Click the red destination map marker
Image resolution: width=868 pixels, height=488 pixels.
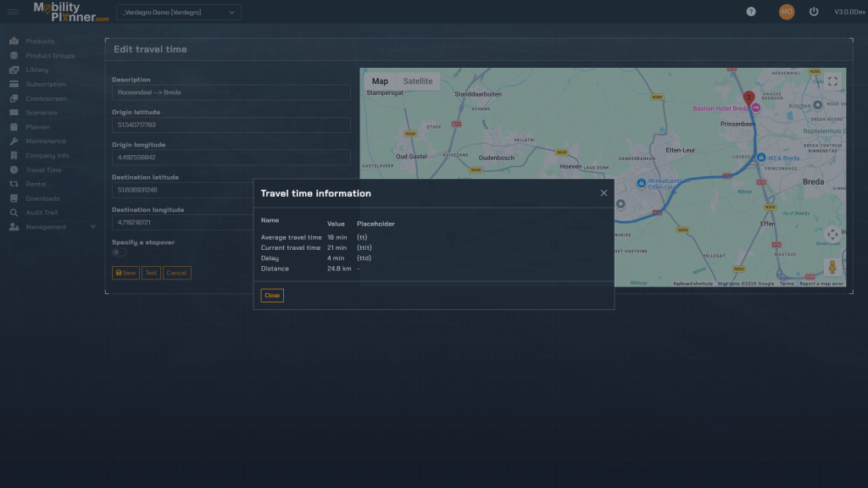click(748, 98)
